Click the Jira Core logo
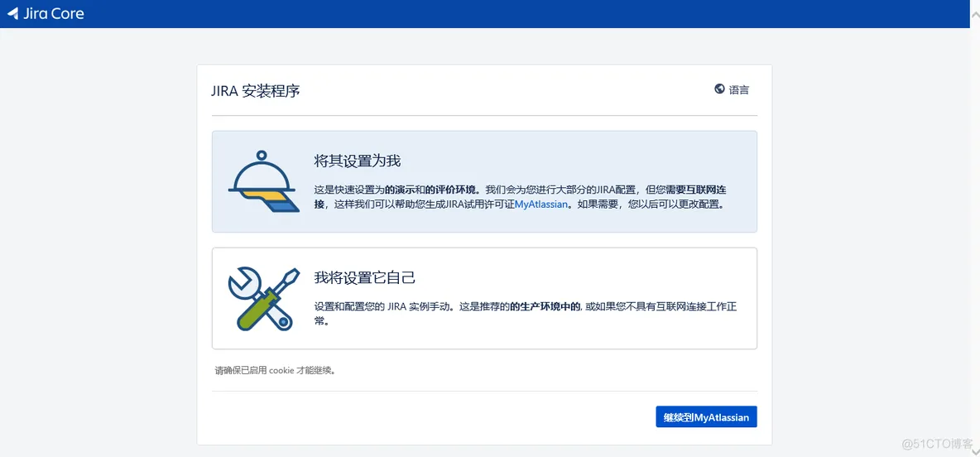980x457 pixels. 46,14
